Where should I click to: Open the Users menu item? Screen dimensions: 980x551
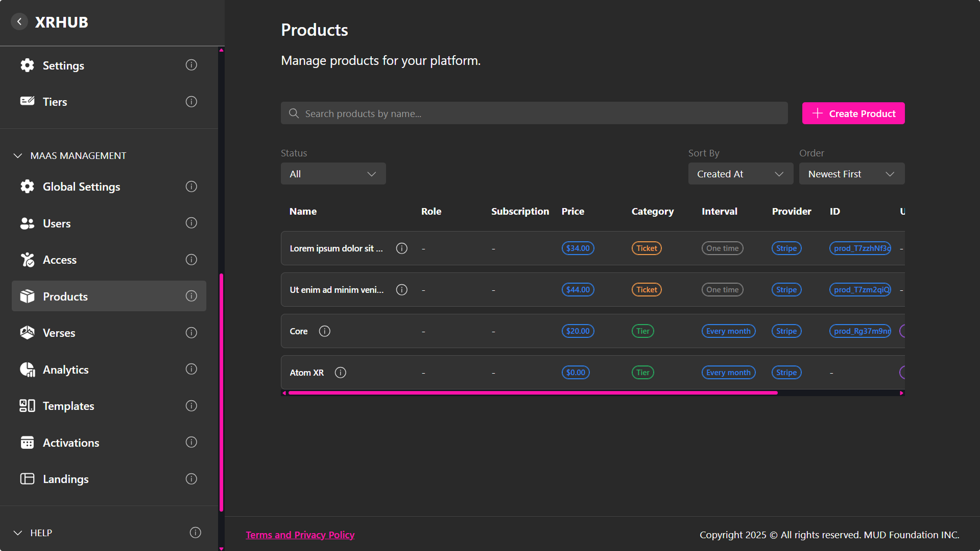[x=57, y=223]
